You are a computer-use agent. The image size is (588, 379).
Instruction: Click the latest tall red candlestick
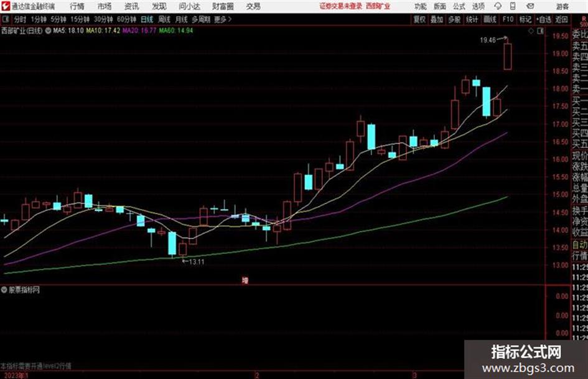pyautogui.click(x=507, y=56)
